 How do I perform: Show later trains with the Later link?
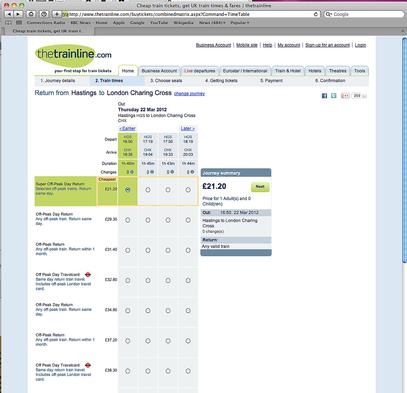click(x=188, y=128)
